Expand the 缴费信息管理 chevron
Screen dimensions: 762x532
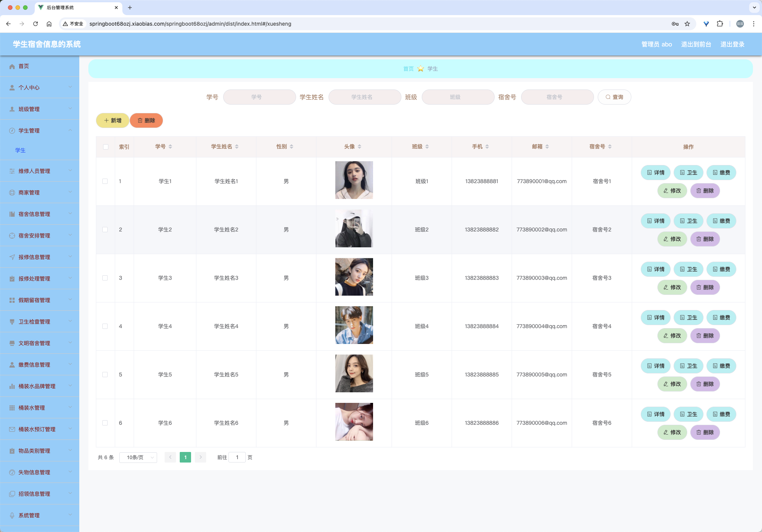(x=70, y=364)
